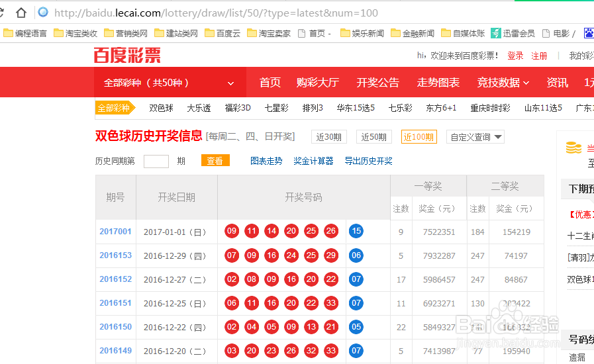This screenshot has width=594, height=364.
Task: Click the date 2016-12-27 (二)
Action: pos(175,279)
